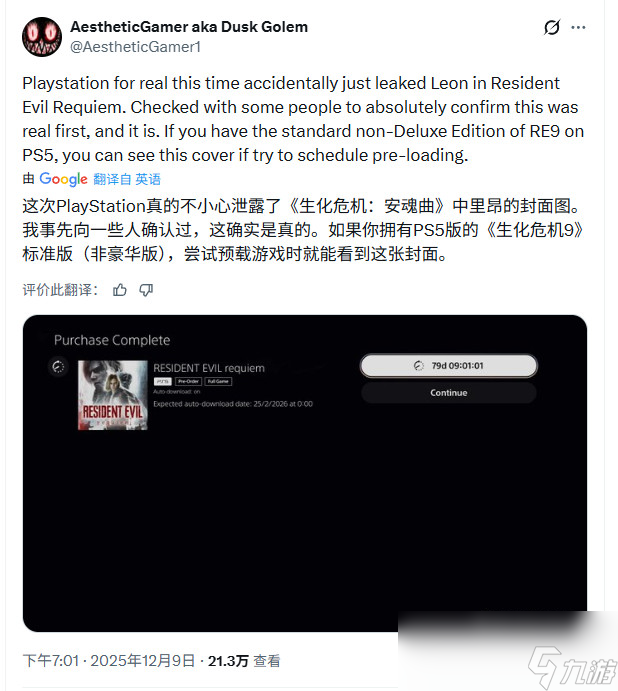Screen dimensions: 618x691
Task: Click the PS5 platform tag
Action: 163,382
